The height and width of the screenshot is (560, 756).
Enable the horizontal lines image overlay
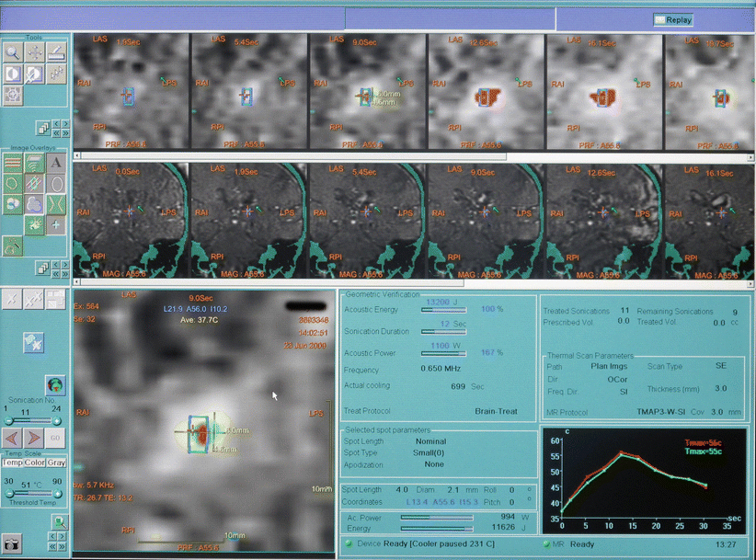(12, 163)
